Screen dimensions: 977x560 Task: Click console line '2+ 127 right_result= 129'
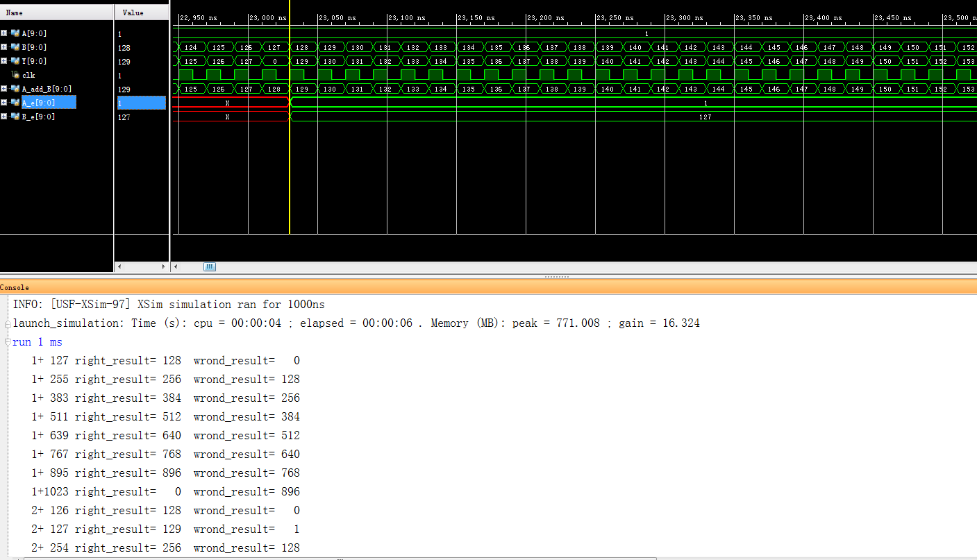coord(165,529)
